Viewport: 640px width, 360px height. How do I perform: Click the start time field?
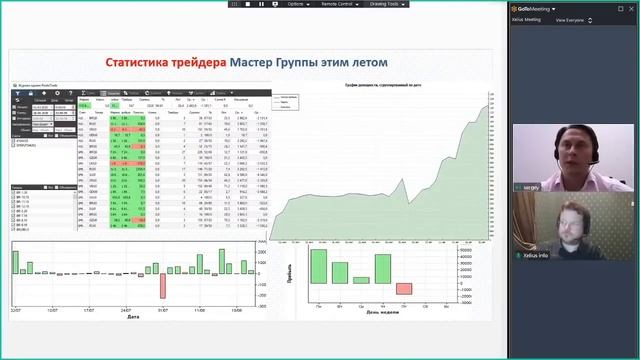(65, 107)
